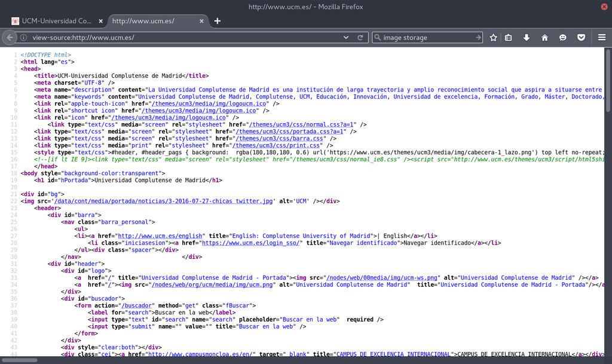Click the label text Buscar en la web
Image resolution: width=612 pixels, height=364 pixels.
[x=182, y=313]
